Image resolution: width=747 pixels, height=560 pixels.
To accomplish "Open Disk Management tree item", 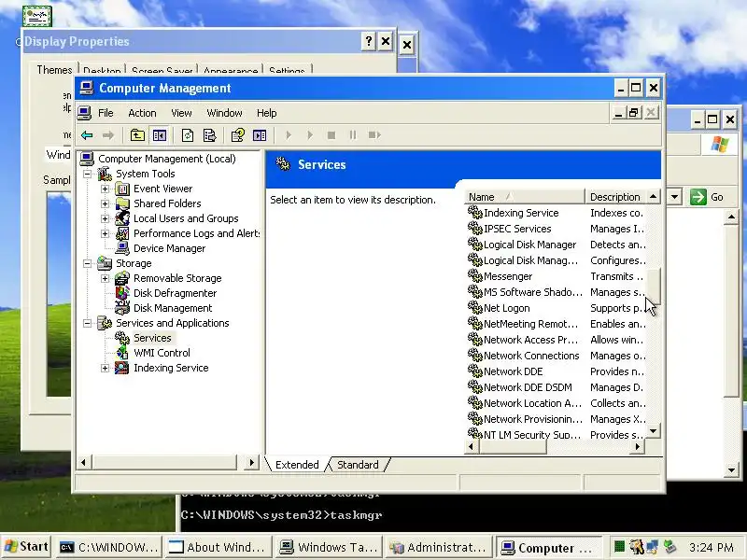I will [173, 308].
